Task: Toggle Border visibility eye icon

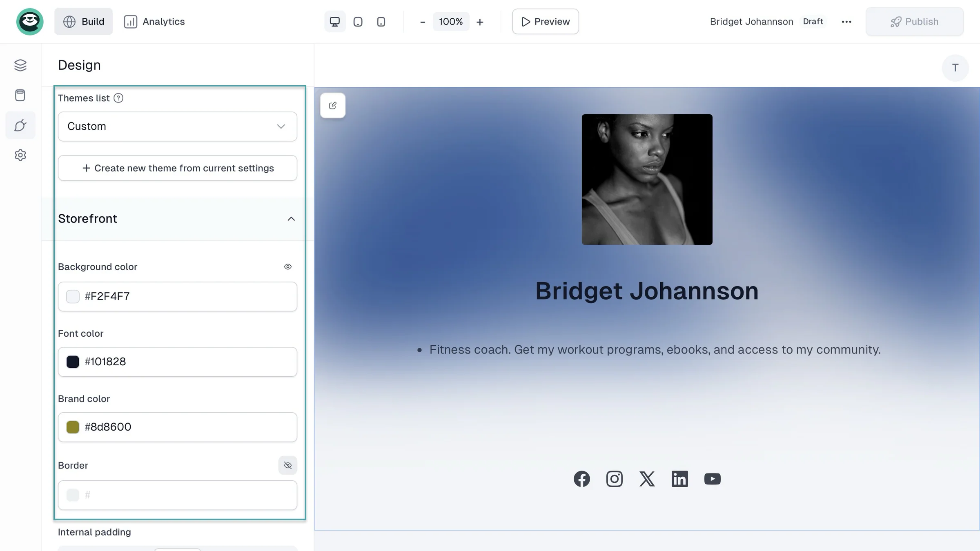Action: click(288, 465)
